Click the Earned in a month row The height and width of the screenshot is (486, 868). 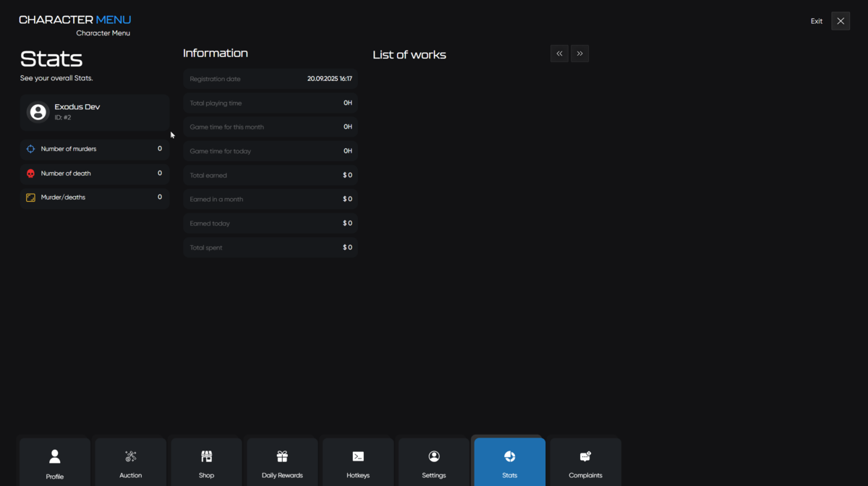271,199
